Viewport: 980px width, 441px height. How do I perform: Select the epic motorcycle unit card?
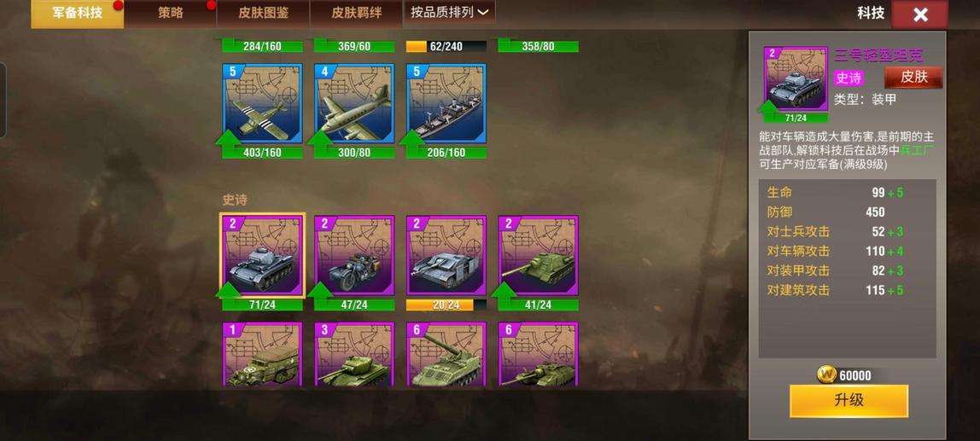354,255
